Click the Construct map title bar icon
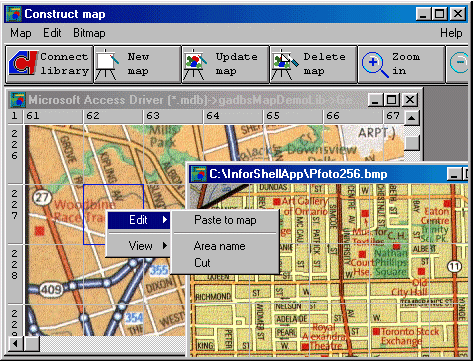This screenshot has height=361, width=473. click(14, 14)
